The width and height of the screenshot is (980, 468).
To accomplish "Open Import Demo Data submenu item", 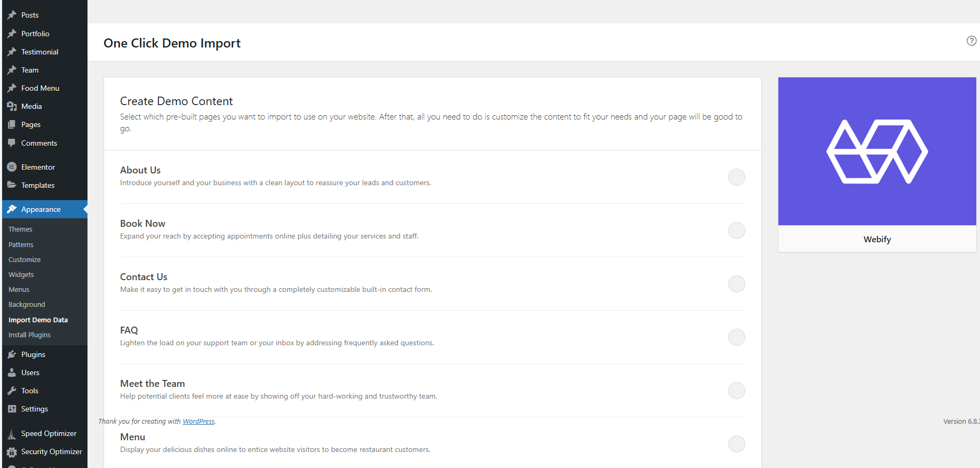I will coord(38,320).
